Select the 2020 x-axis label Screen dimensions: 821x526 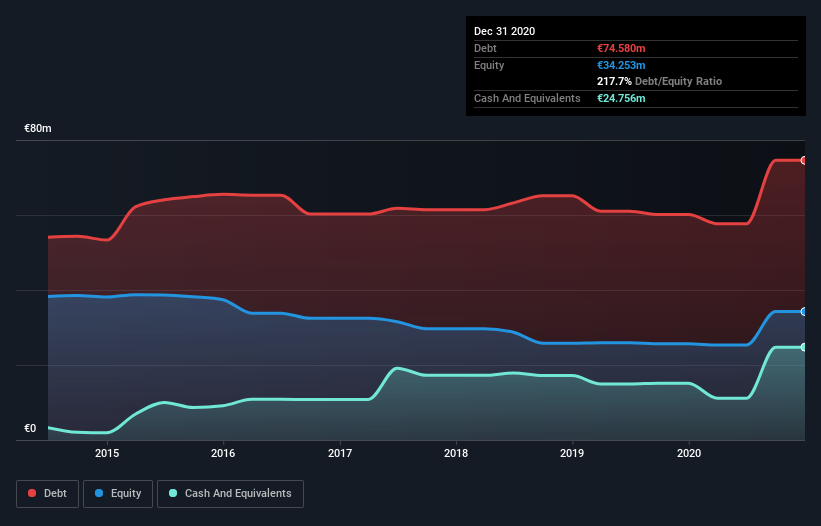click(689, 453)
